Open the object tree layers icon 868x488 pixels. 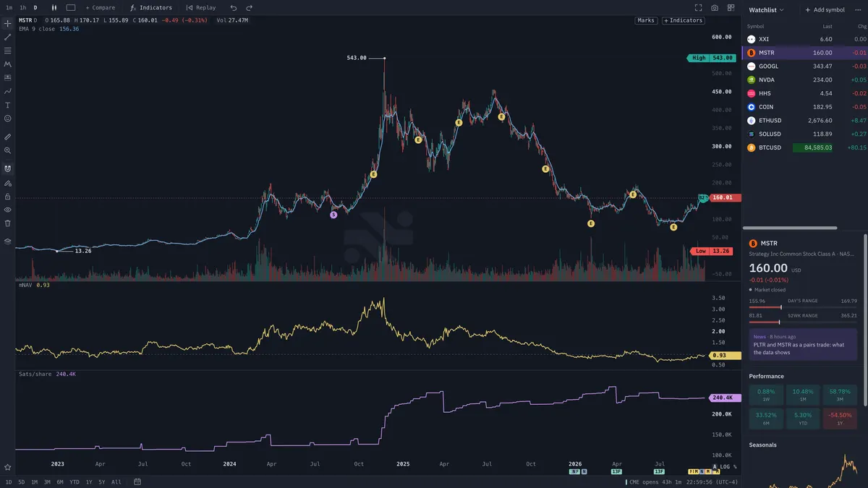click(7, 241)
